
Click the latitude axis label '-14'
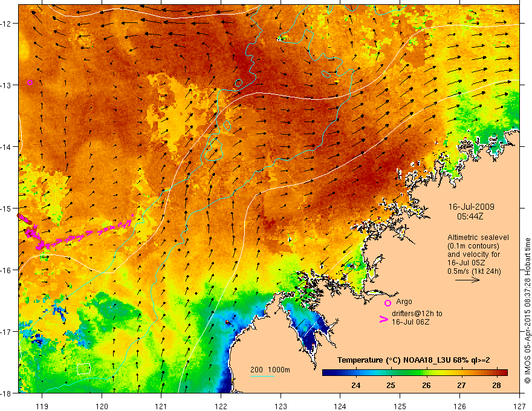[x=6, y=147]
